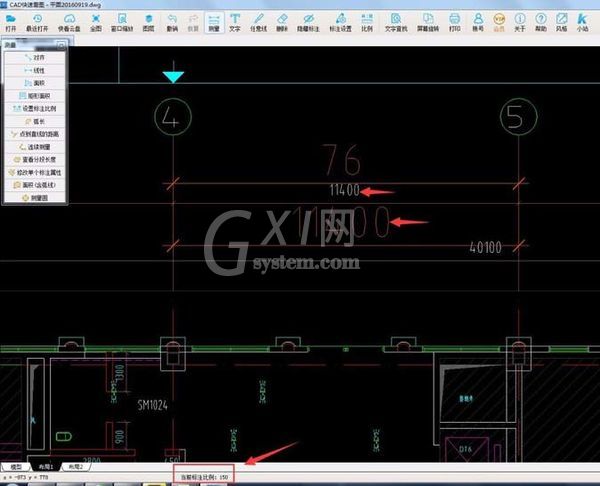Screen dimensions: 600x486
Task: Close the 测量 floating panel
Action: tap(61, 45)
